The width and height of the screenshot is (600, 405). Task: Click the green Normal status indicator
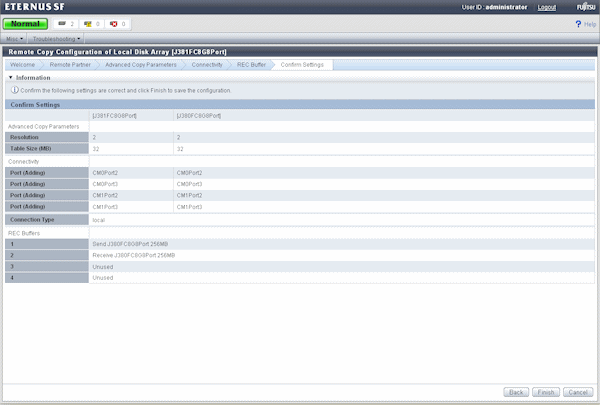[x=25, y=24]
